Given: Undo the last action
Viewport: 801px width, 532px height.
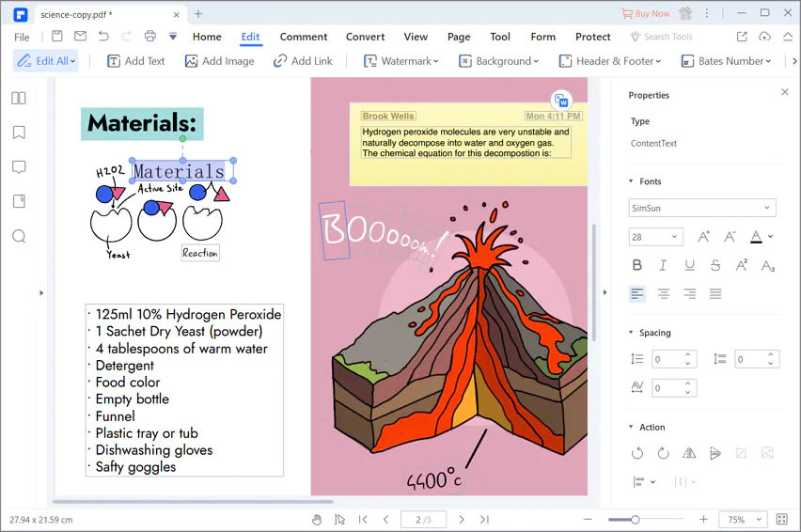Looking at the screenshot, I should 103,37.
